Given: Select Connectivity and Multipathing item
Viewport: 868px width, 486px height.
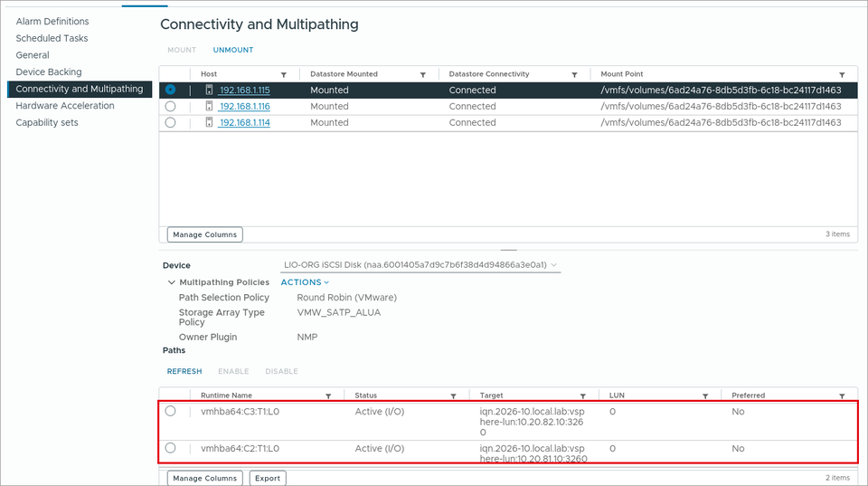Looking at the screenshot, I should coord(80,89).
